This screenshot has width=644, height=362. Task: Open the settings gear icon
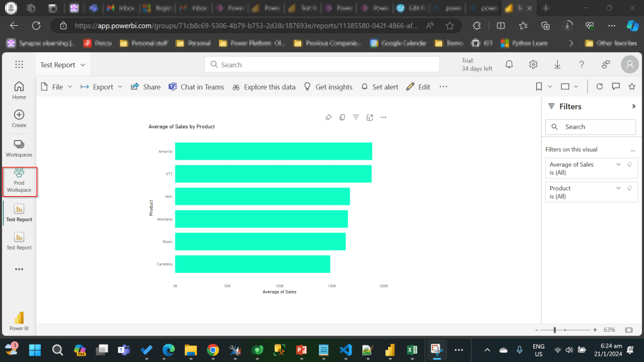point(533,65)
